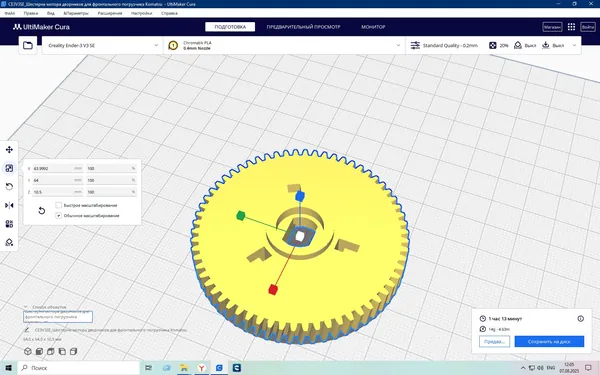Screen dimensions: 600x375
Task: Switch to ПРЕДВАРИТЕЛЬНЫЙ ПРОСМОТР stage tab
Action: (303, 27)
